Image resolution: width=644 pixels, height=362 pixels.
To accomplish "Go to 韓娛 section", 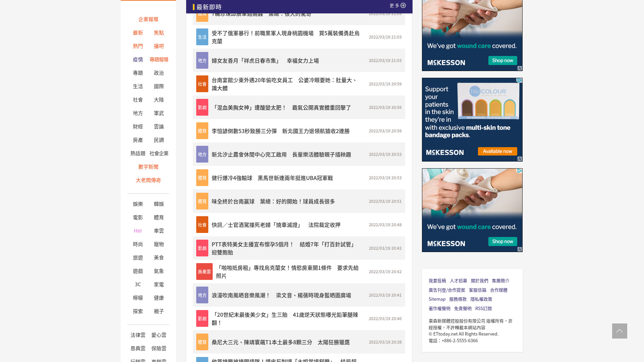I will [159, 204].
